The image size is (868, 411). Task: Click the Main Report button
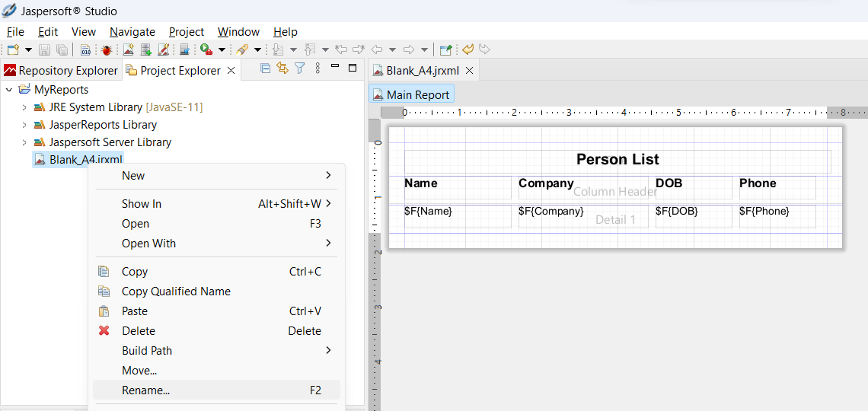(411, 95)
